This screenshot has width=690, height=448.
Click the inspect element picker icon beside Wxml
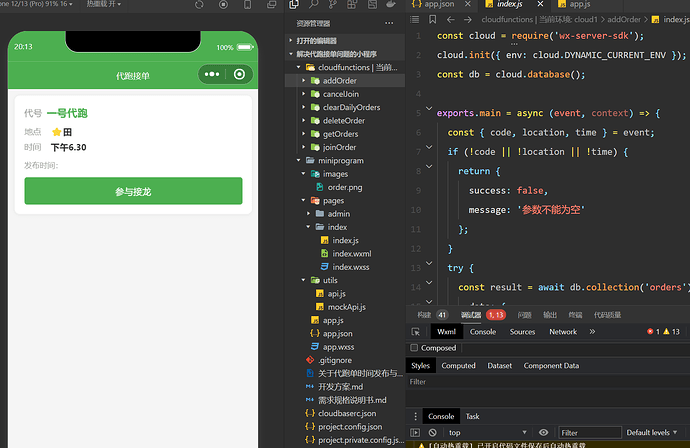[x=415, y=332]
